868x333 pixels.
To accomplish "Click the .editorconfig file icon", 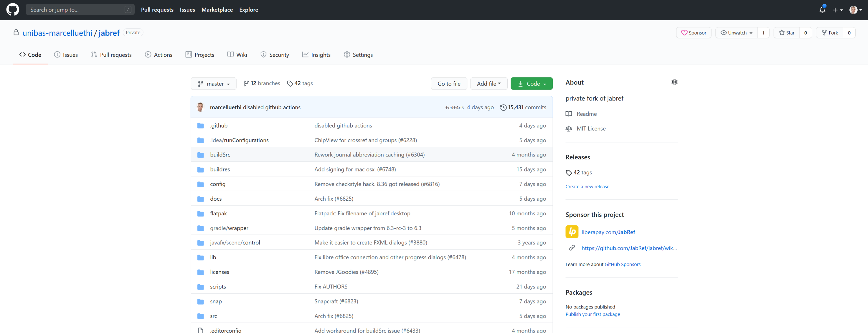I will coord(200,330).
